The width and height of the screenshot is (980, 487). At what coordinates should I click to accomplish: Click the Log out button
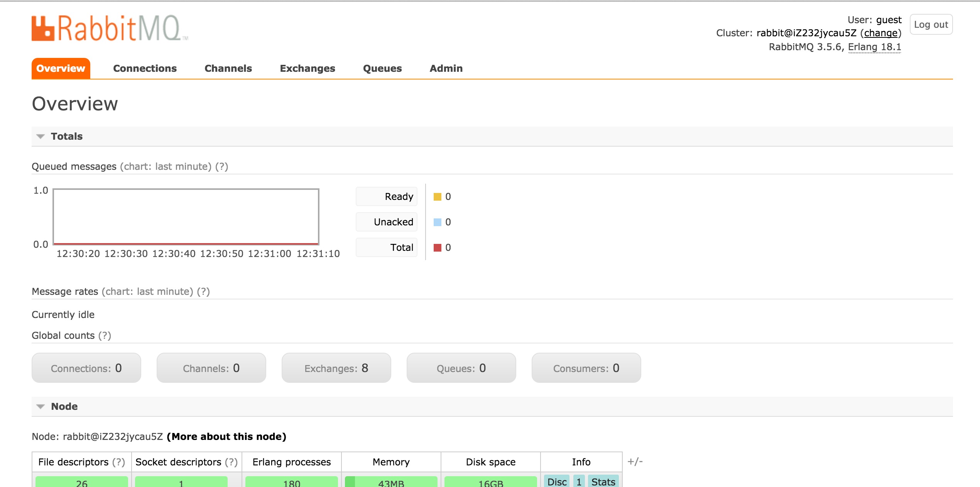pyautogui.click(x=931, y=24)
